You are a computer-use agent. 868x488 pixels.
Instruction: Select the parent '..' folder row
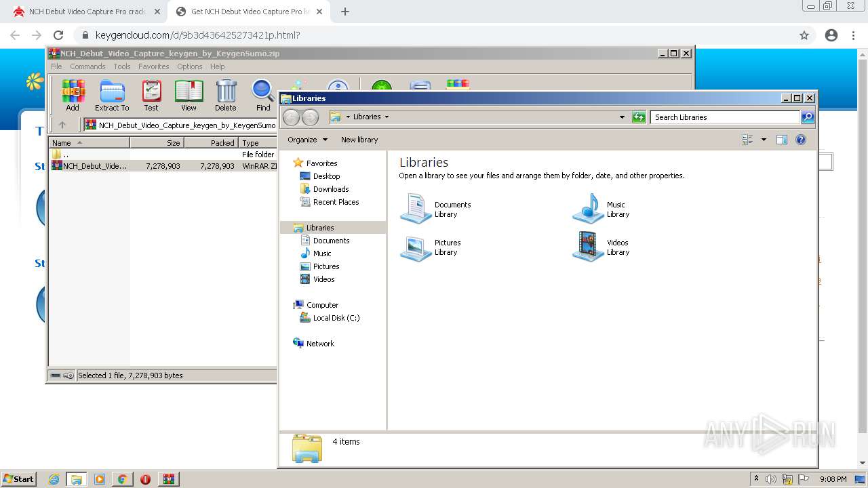click(163, 155)
